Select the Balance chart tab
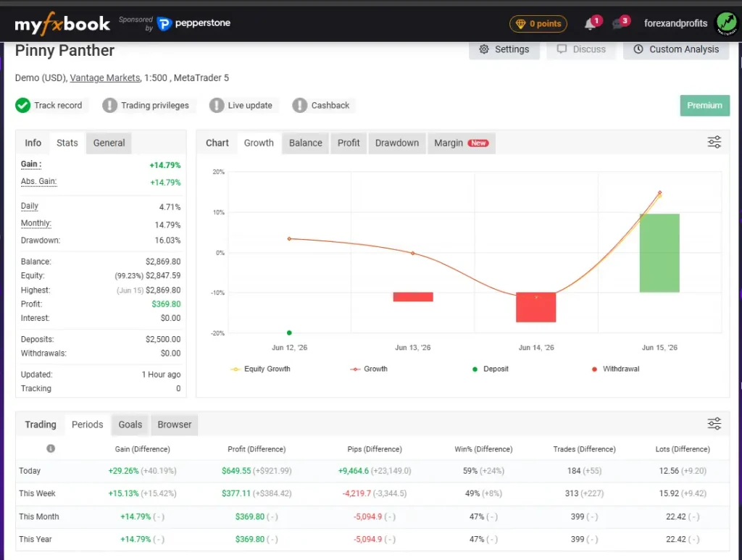The width and height of the screenshot is (742, 560). click(x=306, y=143)
